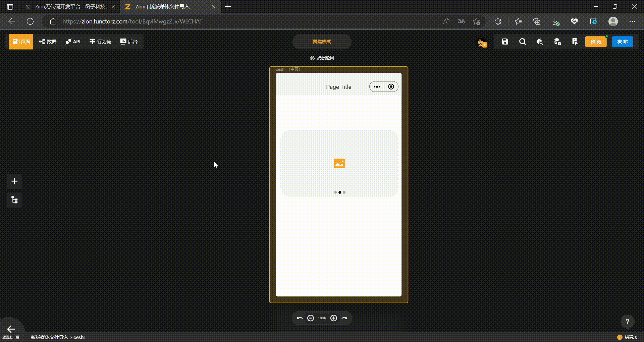Open the browser downloads icon

(555, 21)
